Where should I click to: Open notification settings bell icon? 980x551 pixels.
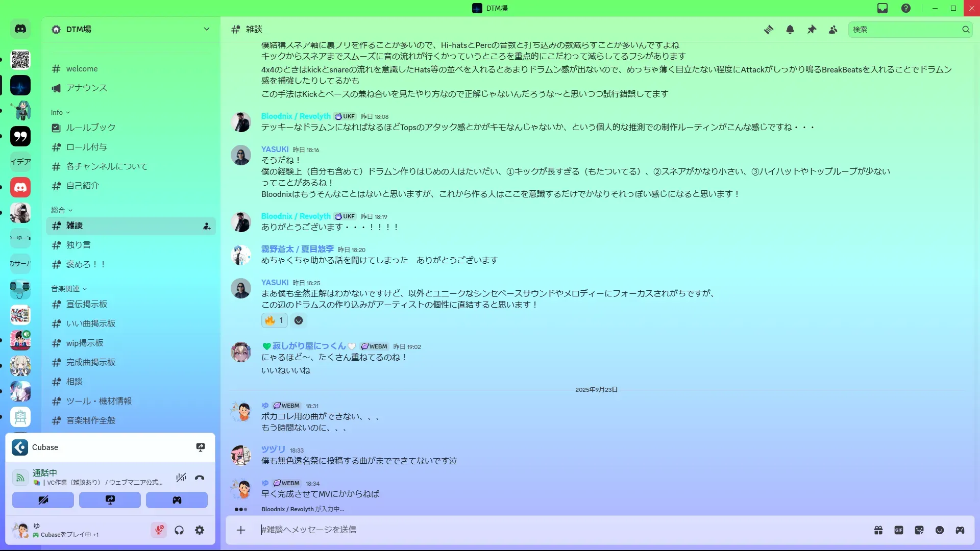(x=790, y=30)
